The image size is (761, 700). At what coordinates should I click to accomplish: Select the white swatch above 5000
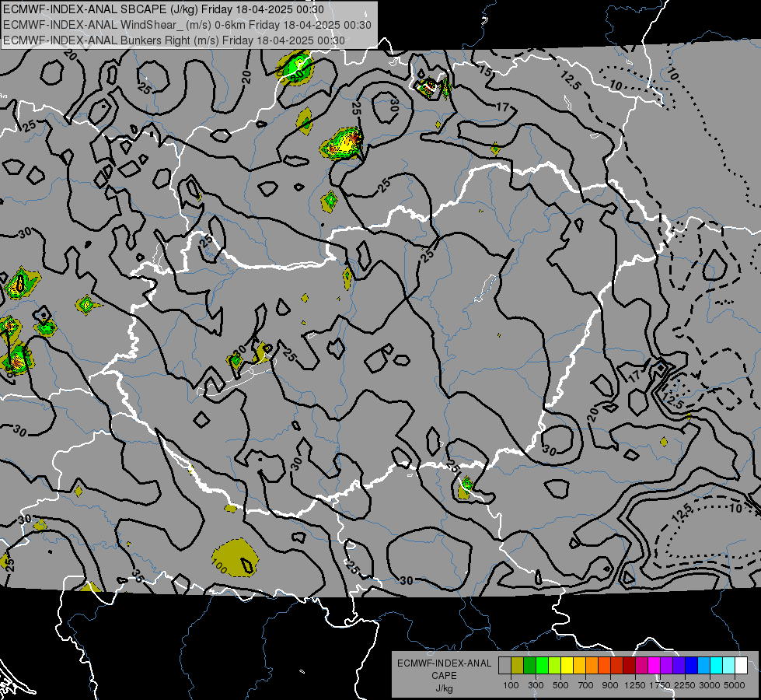pos(741,666)
